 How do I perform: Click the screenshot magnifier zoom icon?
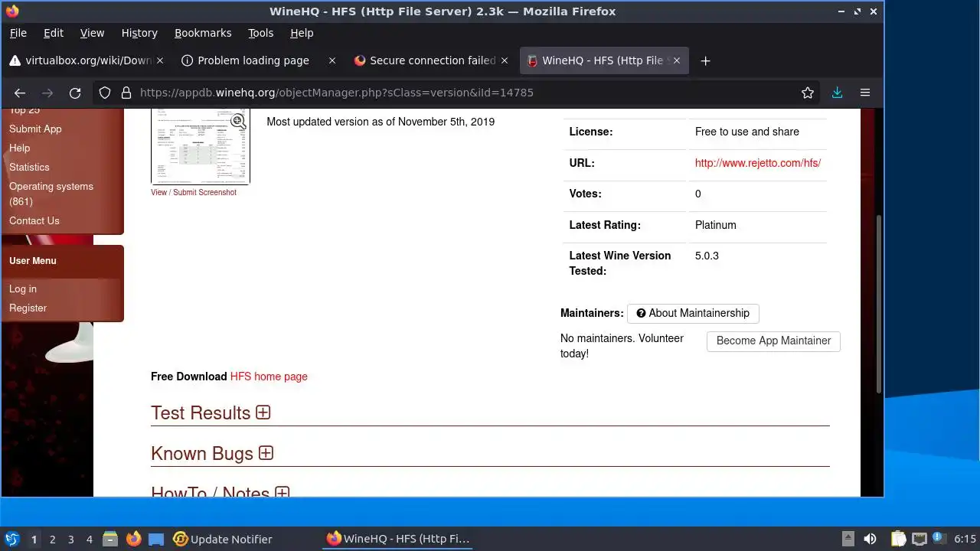[238, 121]
